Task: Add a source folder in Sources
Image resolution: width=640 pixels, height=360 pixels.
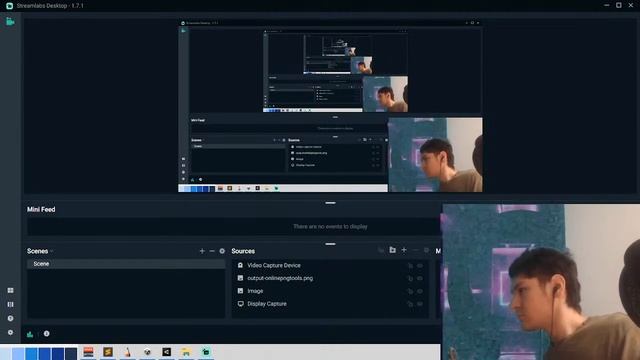Action: coord(393,250)
